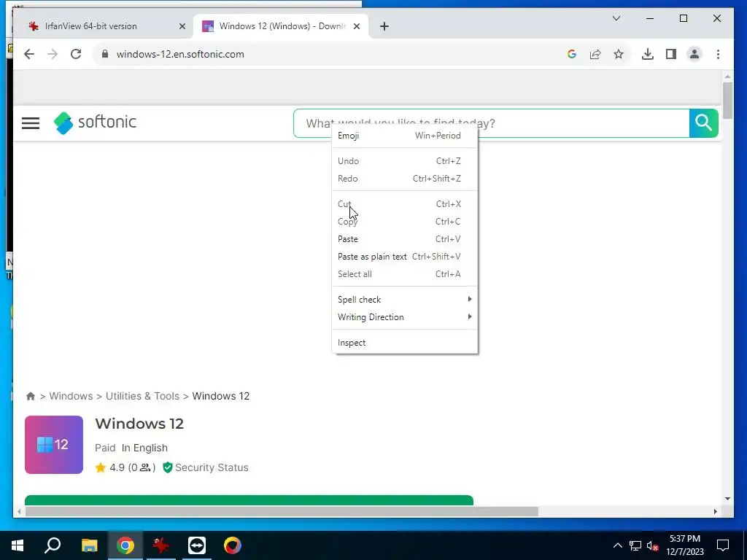Click the yellow rating star
Image resolution: width=747 pixels, height=560 pixels.
tap(100, 467)
